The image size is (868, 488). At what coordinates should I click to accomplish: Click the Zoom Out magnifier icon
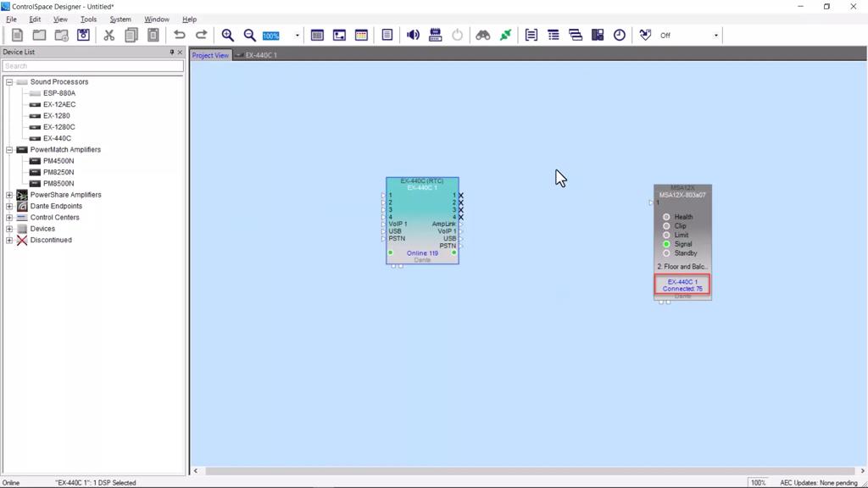click(x=249, y=35)
